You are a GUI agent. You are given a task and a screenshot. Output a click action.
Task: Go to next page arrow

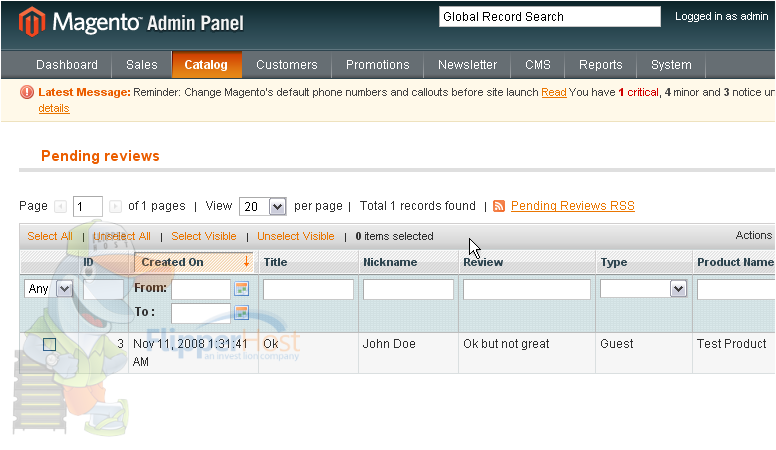(x=115, y=206)
